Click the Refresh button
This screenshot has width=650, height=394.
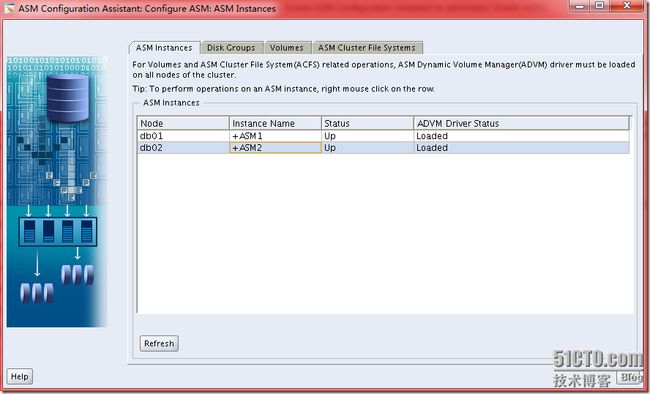coord(159,343)
